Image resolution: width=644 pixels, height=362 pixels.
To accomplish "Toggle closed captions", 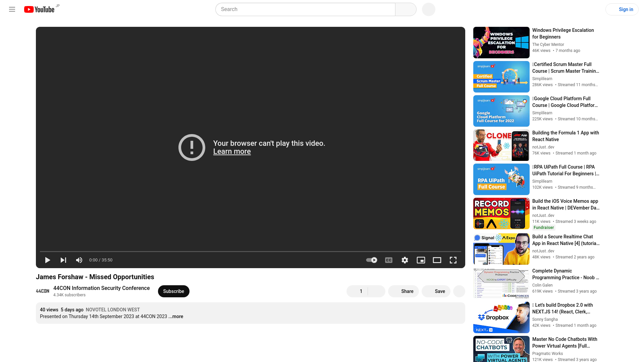I will pyautogui.click(x=389, y=260).
